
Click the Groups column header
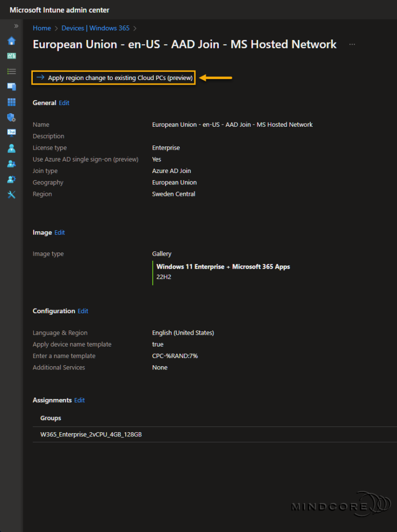pos(50,418)
